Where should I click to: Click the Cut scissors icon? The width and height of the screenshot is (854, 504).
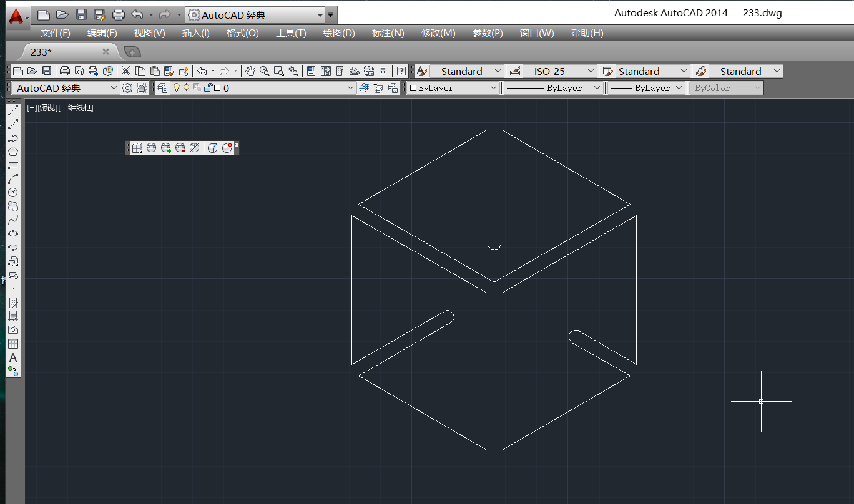coord(126,71)
